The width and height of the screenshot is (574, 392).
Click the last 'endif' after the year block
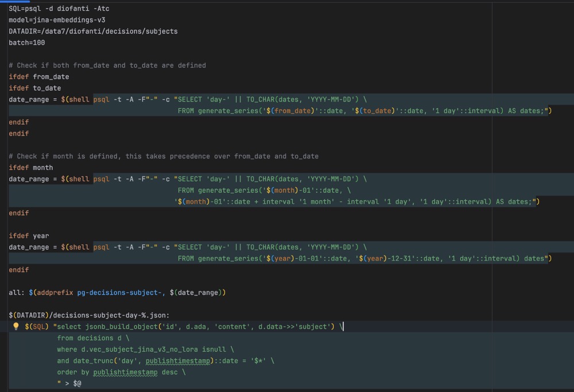pyautogui.click(x=19, y=270)
